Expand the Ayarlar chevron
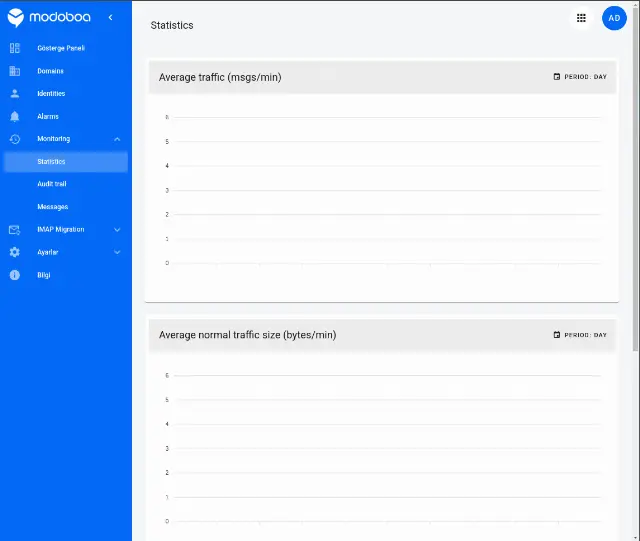 117,252
